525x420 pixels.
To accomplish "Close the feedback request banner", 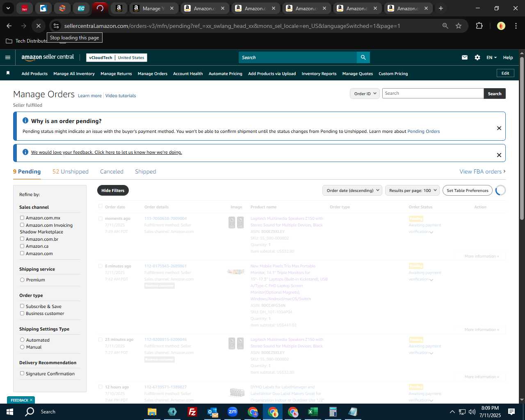I will point(499,155).
